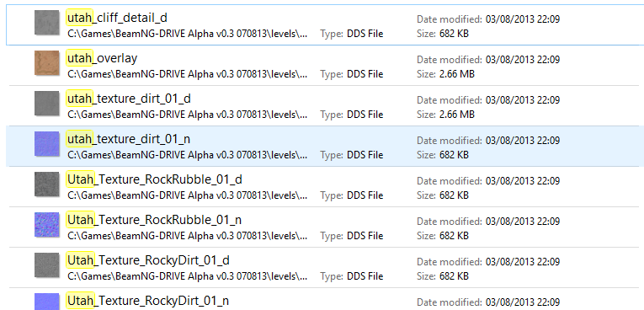Click the date modified of Utah_Texture_RockRubble_01_d
This screenshot has width=644, height=310.
coord(523,180)
